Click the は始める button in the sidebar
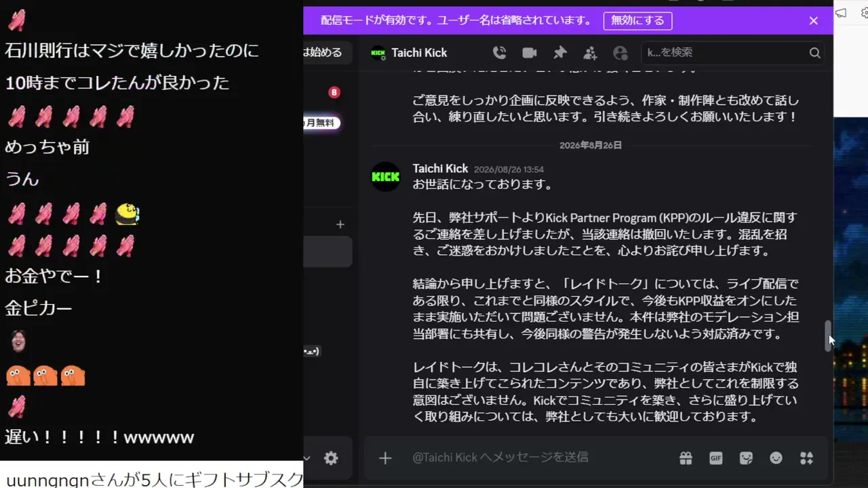Image resolution: width=868 pixels, height=488 pixels. (328, 52)
